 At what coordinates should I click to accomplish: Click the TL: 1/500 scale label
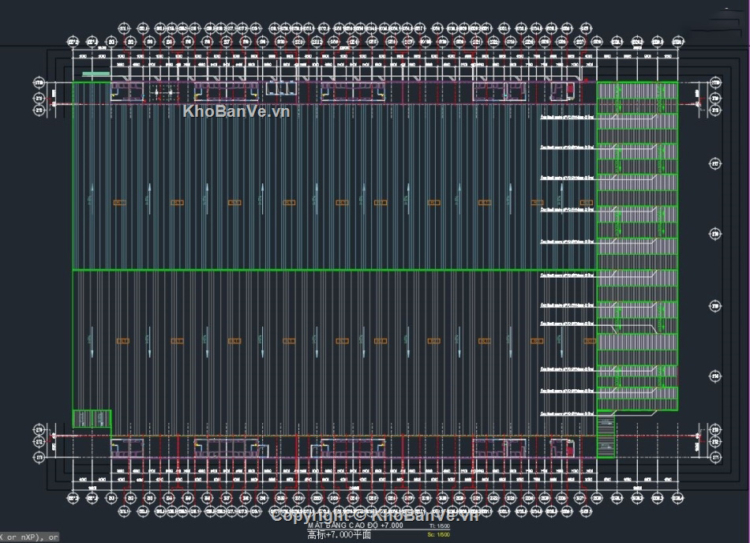[x=438, y=524]
